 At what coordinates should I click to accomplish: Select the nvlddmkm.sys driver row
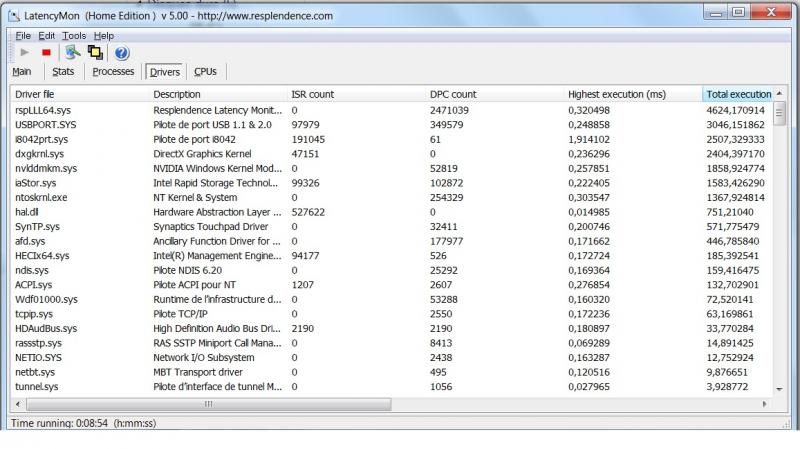point(392,168)
